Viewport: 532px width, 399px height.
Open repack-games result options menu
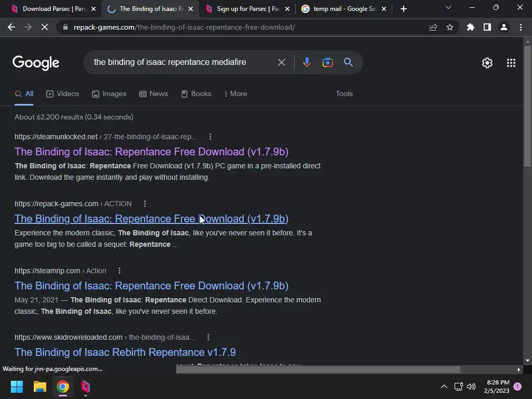[145, 204]
